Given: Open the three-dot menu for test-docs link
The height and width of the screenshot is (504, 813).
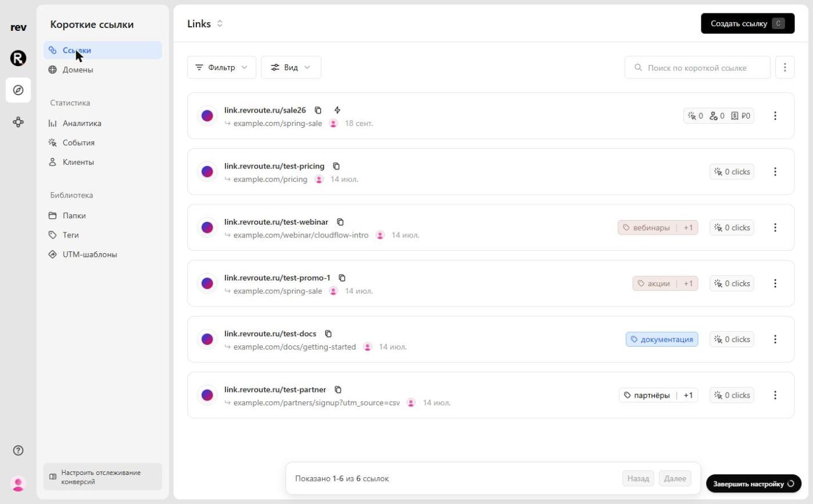Looking at the screenshot, I should (775, 339).
